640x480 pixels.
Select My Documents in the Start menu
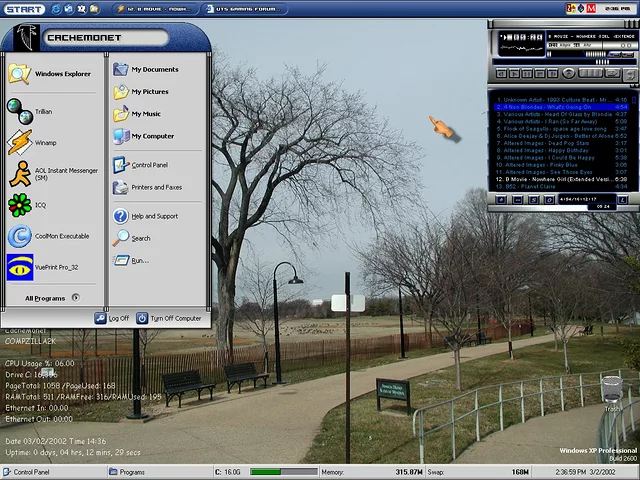pos(154,70)
